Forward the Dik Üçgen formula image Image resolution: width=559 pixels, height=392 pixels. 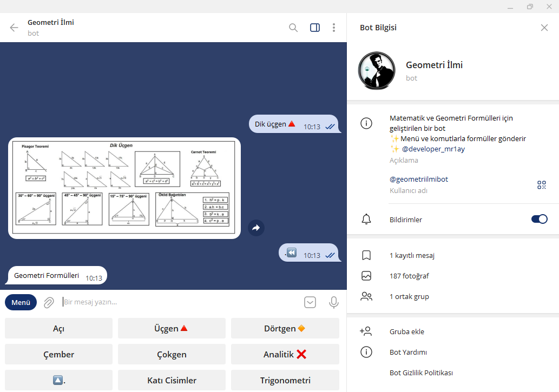click(256, 228)
